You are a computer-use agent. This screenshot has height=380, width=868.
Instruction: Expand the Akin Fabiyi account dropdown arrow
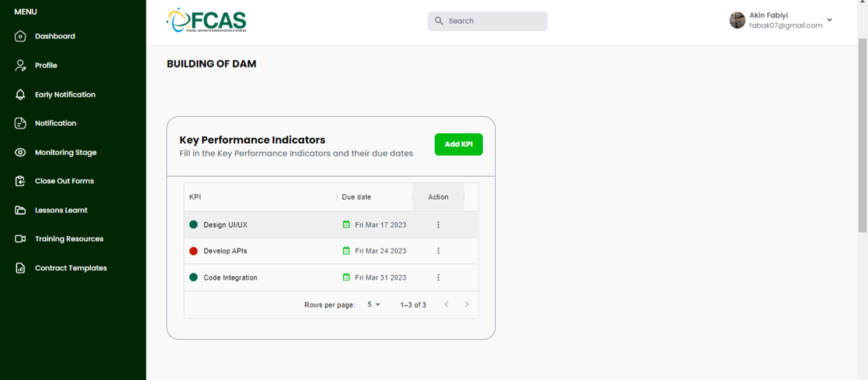(829, 20)
